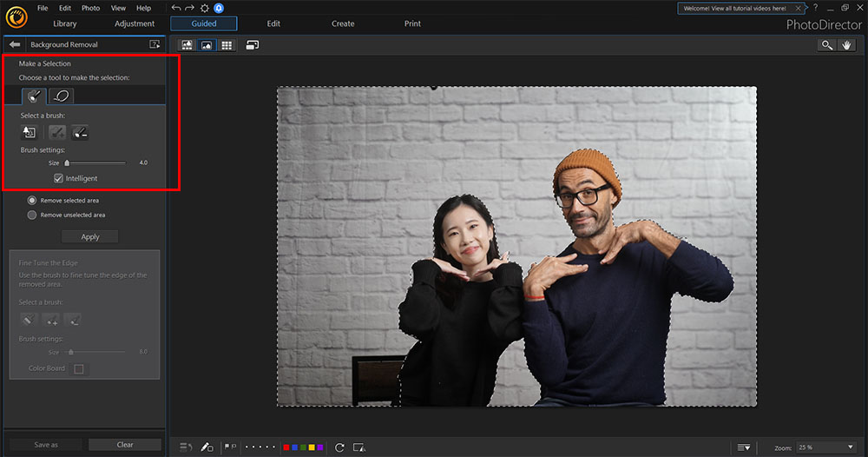Click the photo of two people in viewer
The height and width of the screenshot is (457, 868).
click(x=516, y=247)
